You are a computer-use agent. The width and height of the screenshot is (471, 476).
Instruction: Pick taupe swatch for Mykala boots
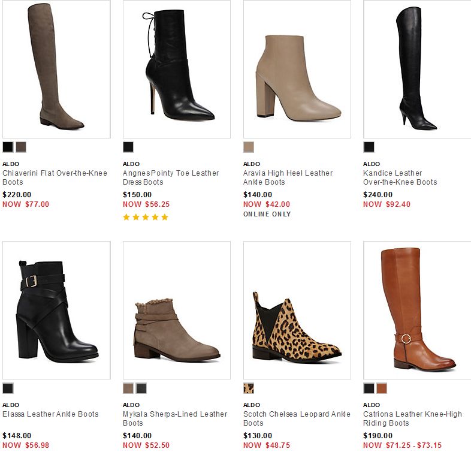[128, 388]
